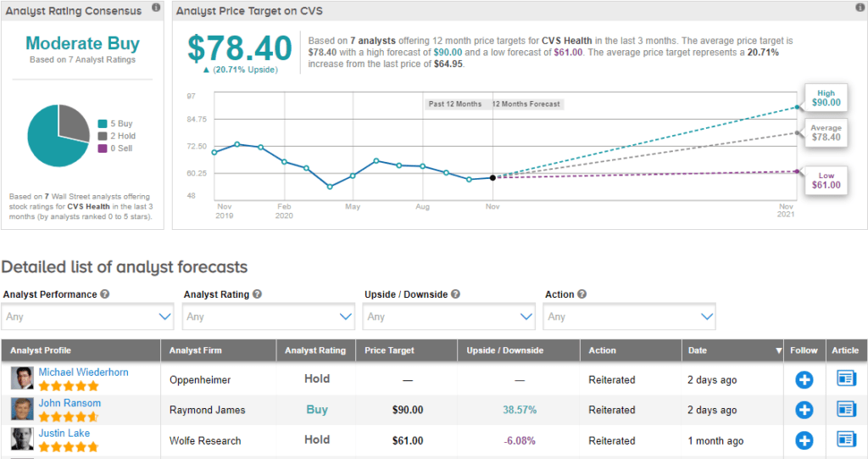Open help icon next to Analyst Performance
This screenshot has width=868, height=459.
point(104,294)
